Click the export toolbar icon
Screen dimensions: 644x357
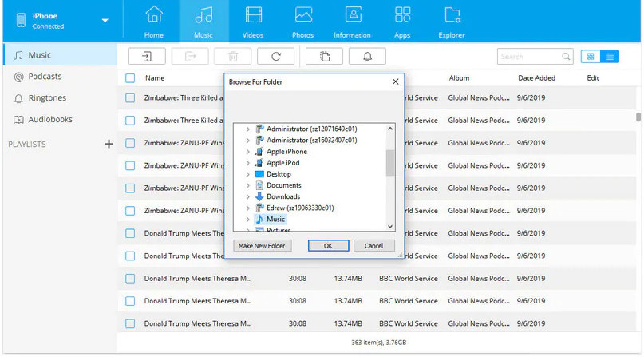[190, 56]
